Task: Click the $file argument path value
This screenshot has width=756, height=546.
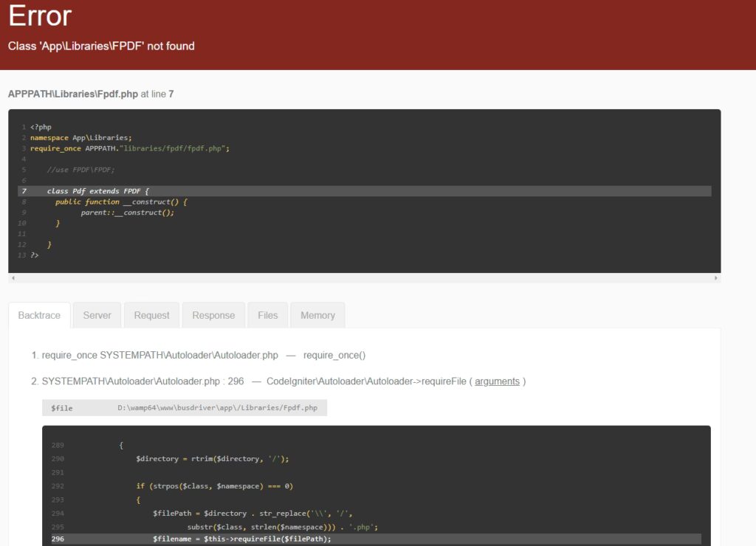Action: click(217, 407)
